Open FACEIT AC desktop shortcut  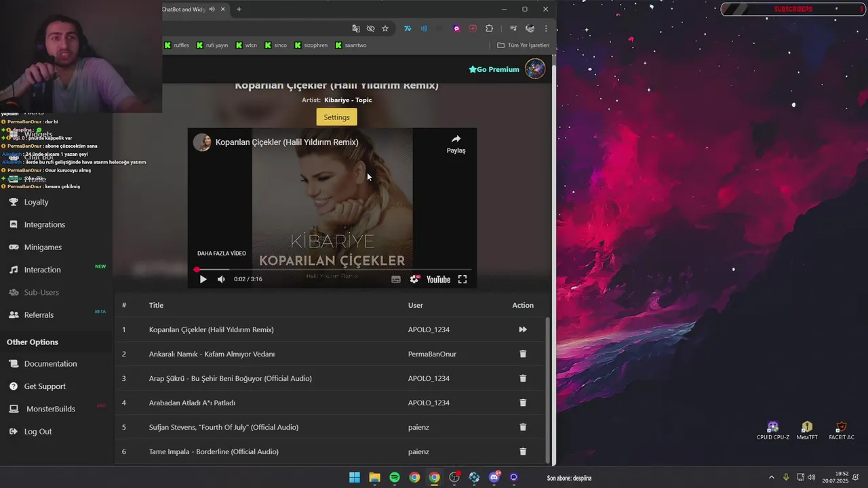coord(842,431)
